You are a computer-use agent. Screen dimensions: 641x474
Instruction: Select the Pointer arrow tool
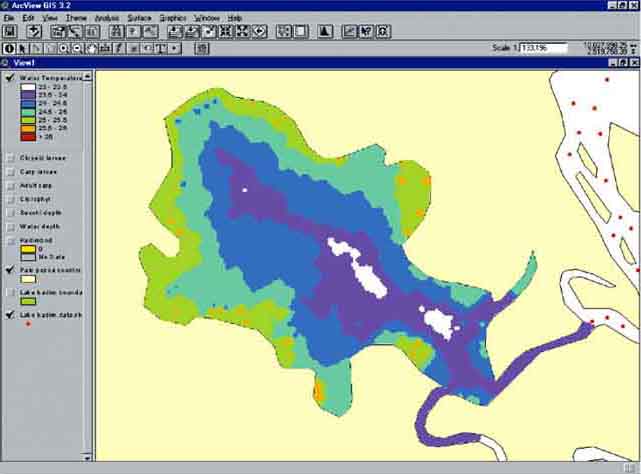22,48
